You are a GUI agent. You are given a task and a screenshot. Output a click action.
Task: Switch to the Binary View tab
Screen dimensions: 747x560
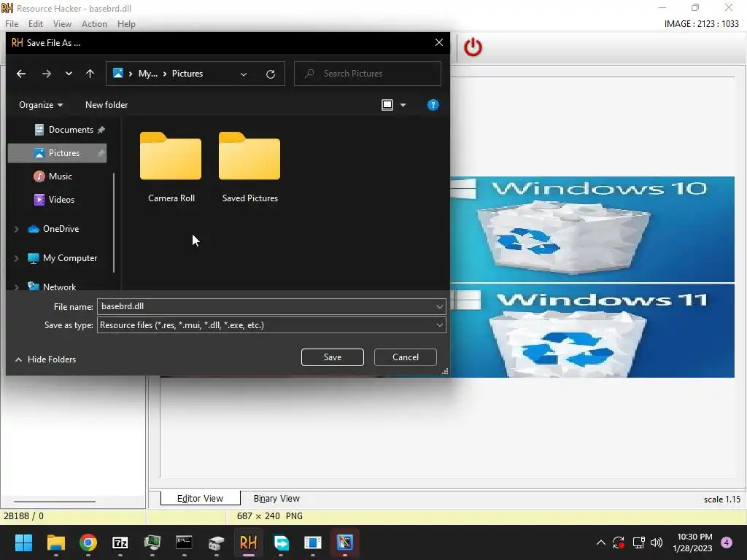point(276,498)
